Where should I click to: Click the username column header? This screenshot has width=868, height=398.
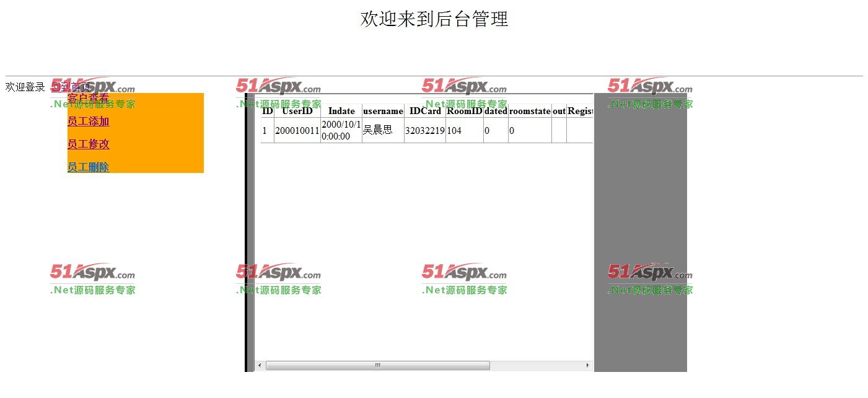click(x=383, y=111)
